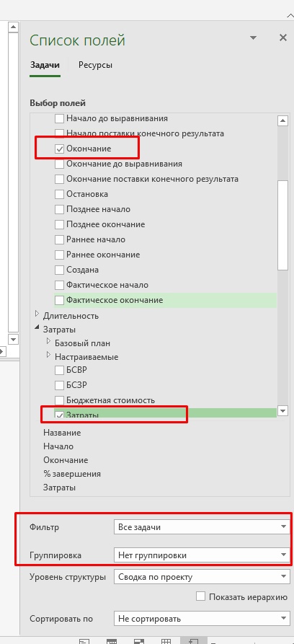
Task: Select Окончание in the chosen fields list
Action: click(66, 460)
